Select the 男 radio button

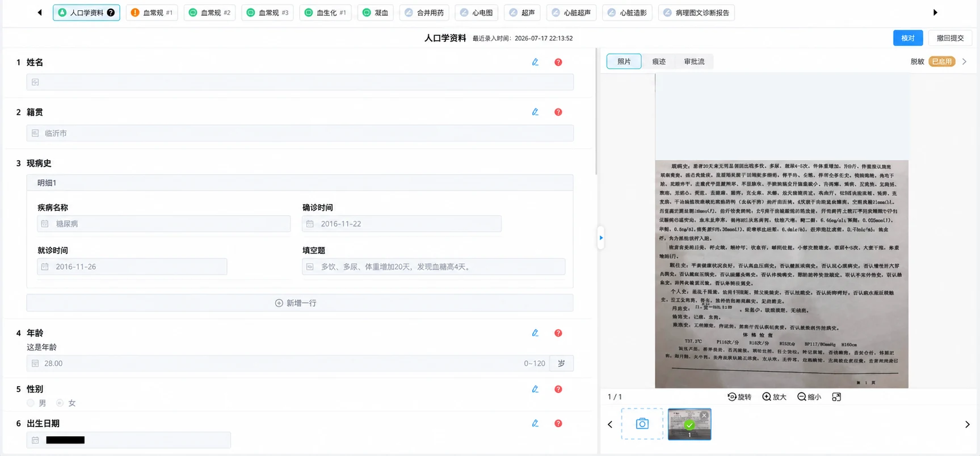tap(31, 403)
